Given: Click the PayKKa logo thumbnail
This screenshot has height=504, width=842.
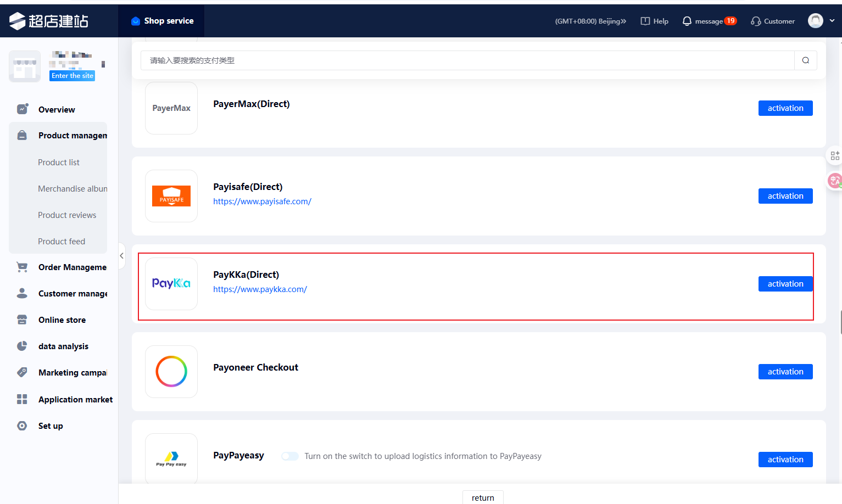Looking at the screenshot, I should (171, 284).
